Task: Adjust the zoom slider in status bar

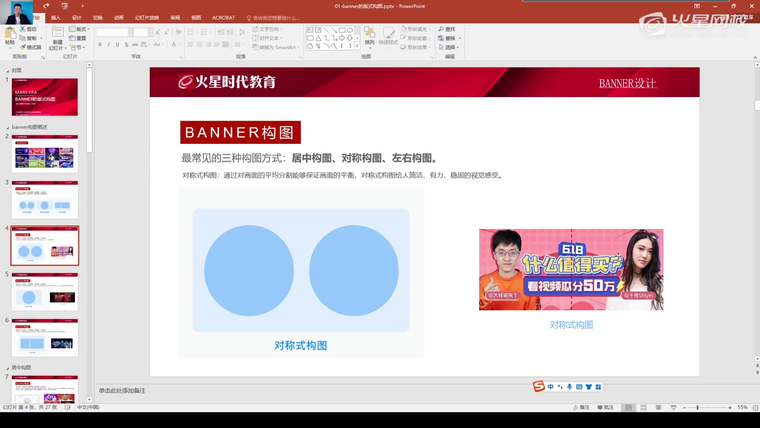Action: pos(697,408)
